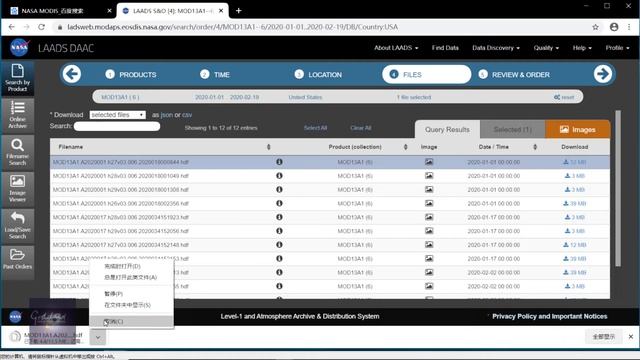640x360 pixels.
Task: Show info for the h28v03 A2020001 file
Action: [279, 176]
